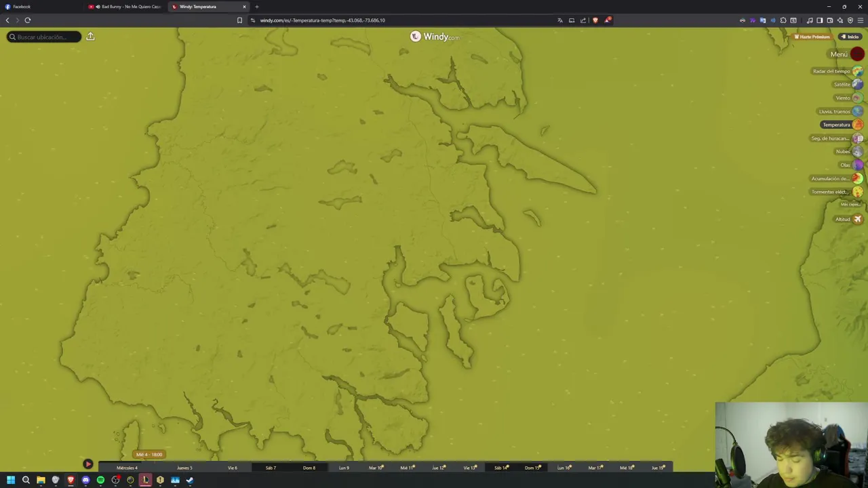Screen dimensions: 868x488
Task: Switch to the Bad Bunny YouTube tab
Action: [126, 7]
